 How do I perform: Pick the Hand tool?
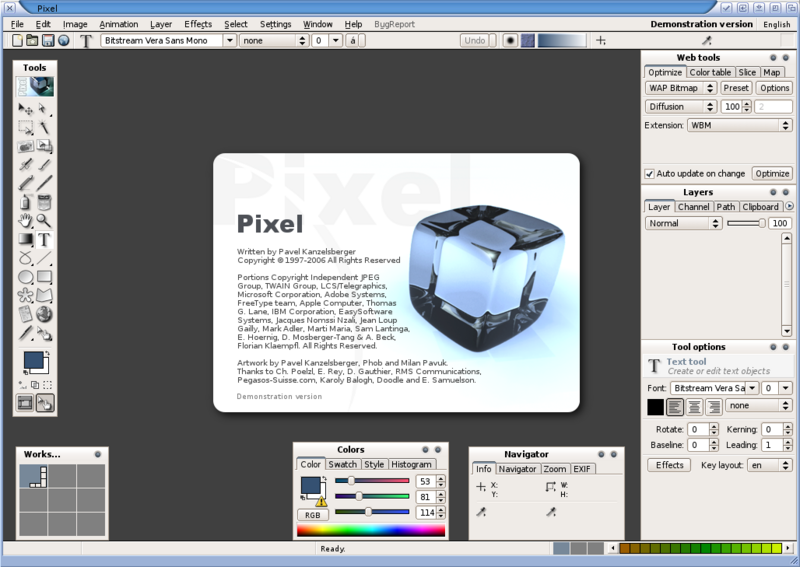[x=26, y=221]
